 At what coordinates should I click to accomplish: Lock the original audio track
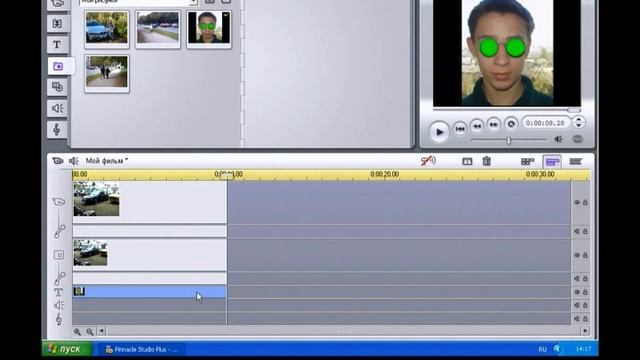pyautogui.click(x=585, y=231)
